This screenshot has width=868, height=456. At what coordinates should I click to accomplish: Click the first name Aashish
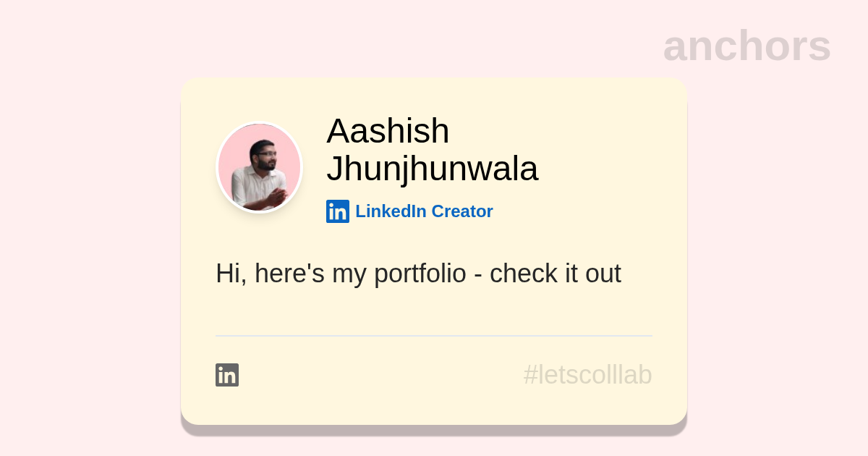point(388,131)
